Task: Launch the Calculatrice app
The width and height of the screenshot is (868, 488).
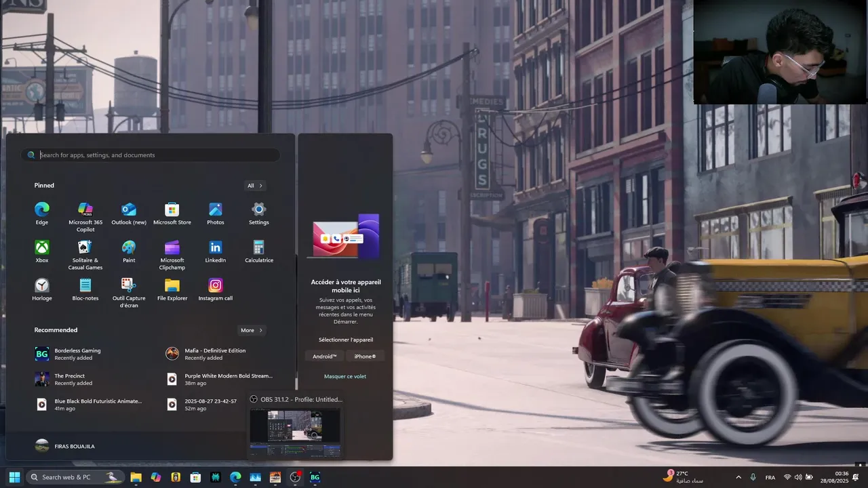Action: point(259,251)
